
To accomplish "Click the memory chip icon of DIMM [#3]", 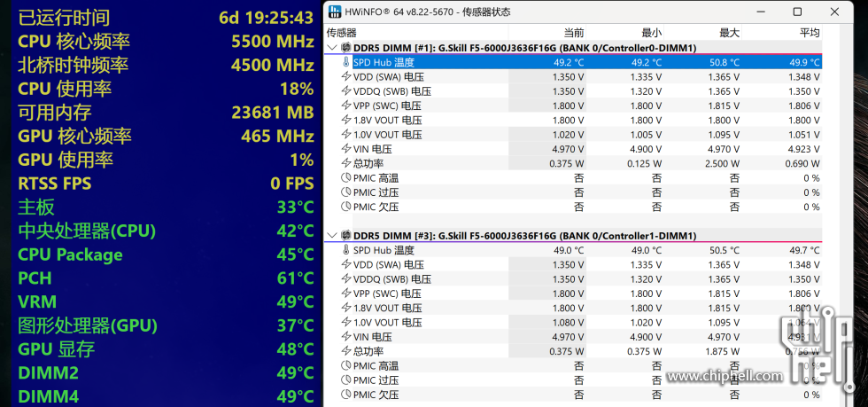I will click(x=345, y=236).
